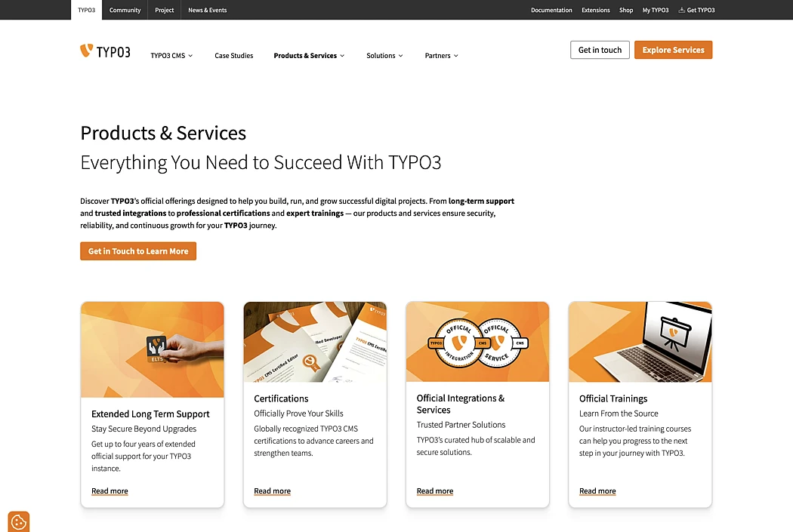Select the News & Events tab
Image resolution: width=793 pixels, height=532 pixels.
coord(208,10)
